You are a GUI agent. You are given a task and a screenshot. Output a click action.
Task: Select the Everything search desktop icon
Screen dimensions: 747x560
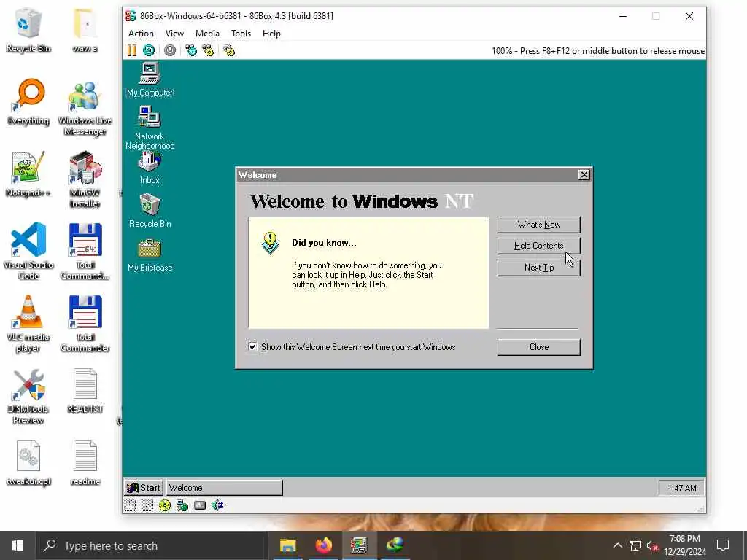tap(28, 102)
